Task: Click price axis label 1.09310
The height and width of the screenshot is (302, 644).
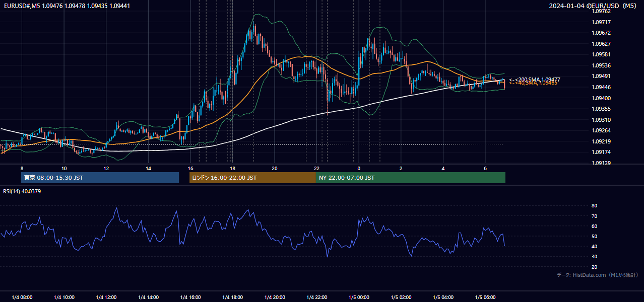Action: click(x=602, y=120)
